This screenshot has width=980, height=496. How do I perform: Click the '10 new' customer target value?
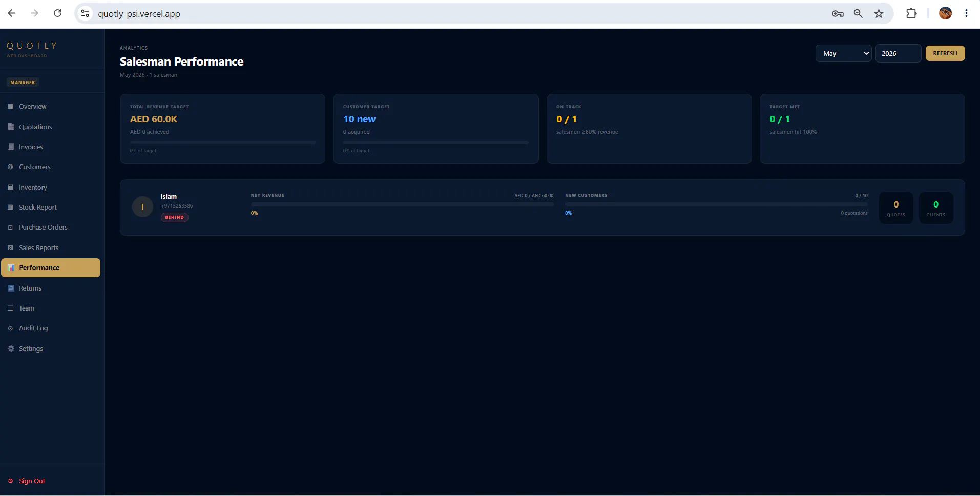pos(359,119)
